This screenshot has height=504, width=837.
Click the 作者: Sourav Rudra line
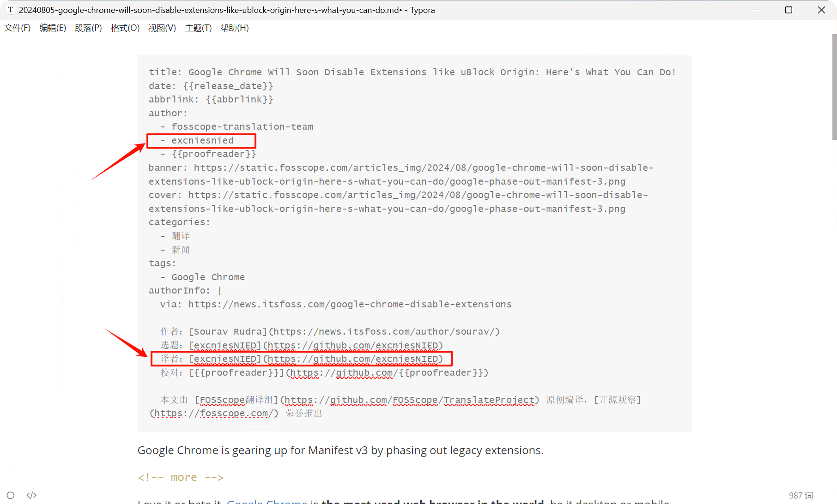tap(330, 331)
